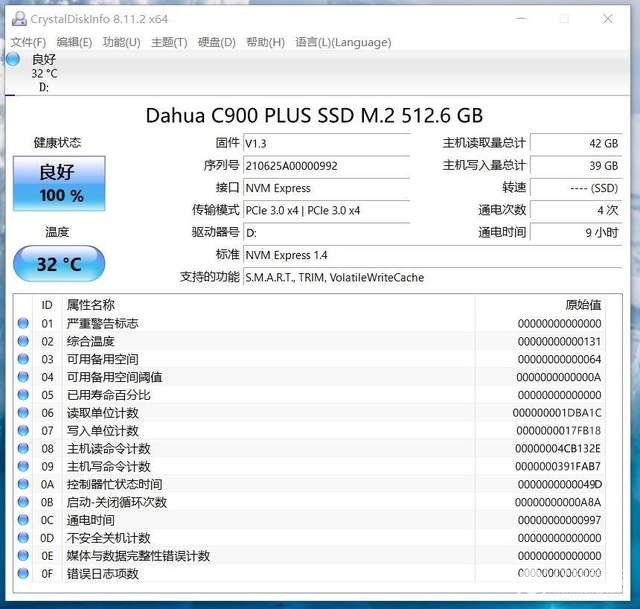Open the 功能(U) menu
The width and height of the screenshot is (640, 609).
pos(121,42)
